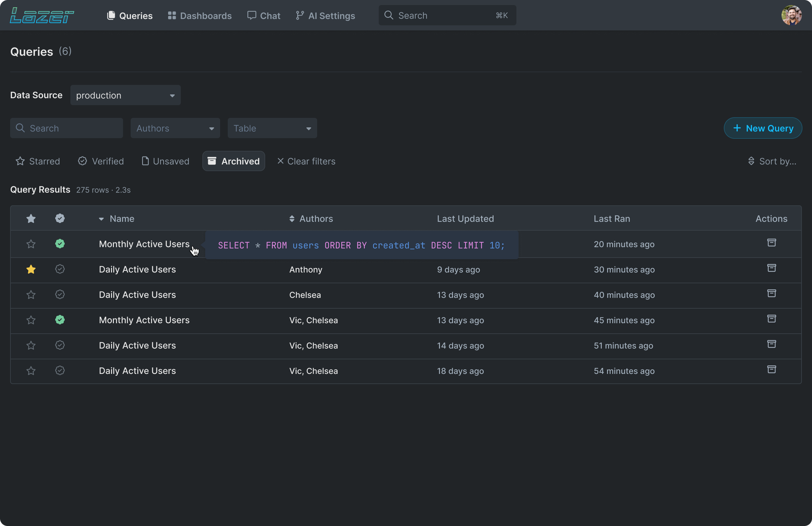Viewport: 812px width, 526px height.
Task: Archive the Chelsea Daily Active Users query
Action: (x=771, y=293)
